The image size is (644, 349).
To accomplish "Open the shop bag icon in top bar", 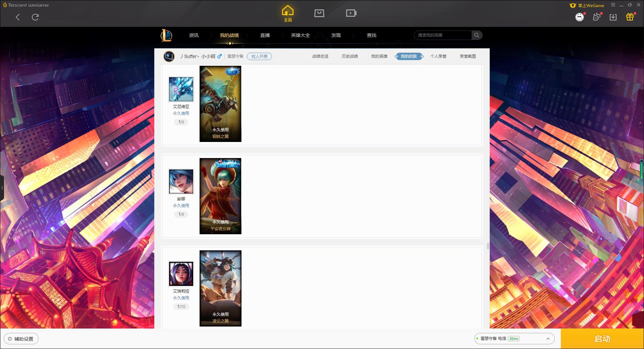I will pyautogui.click(x=319, y=13).
